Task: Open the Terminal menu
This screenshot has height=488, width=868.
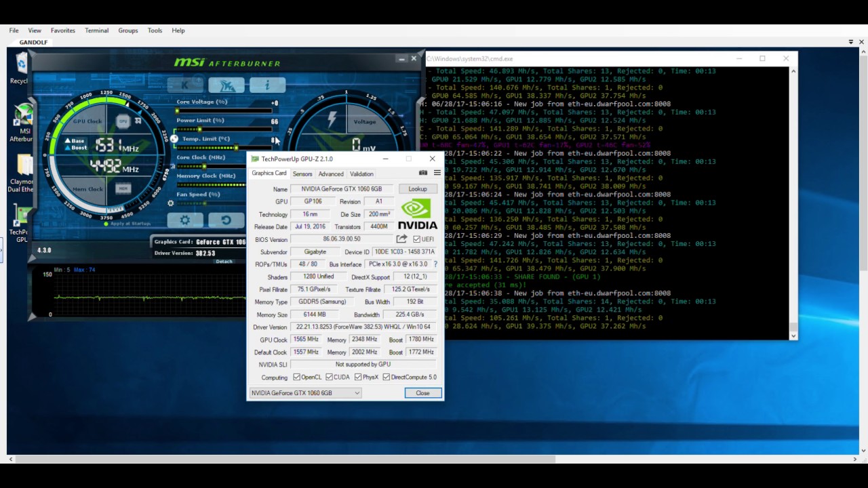Action: tap(97, 30)
